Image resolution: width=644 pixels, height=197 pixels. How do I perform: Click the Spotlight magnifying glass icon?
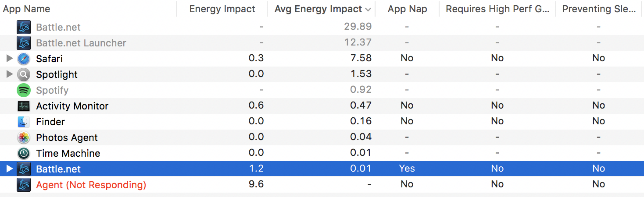(24, 74)
